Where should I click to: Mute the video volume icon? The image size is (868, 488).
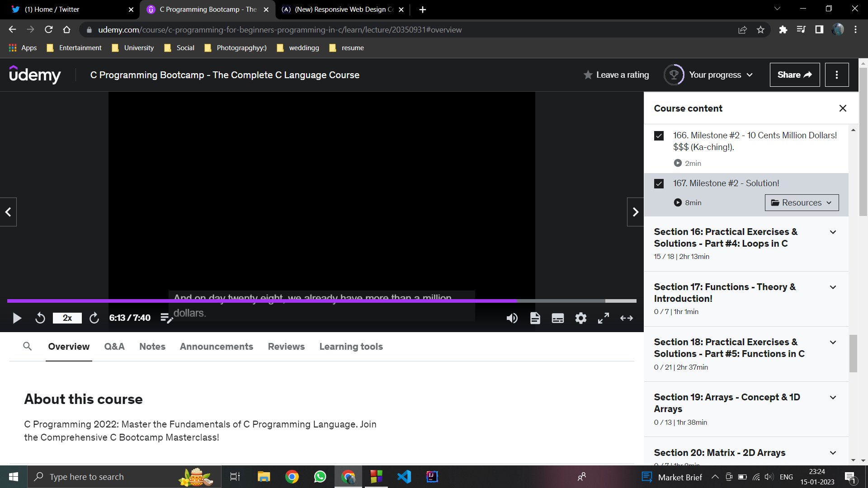coord(512,318)
